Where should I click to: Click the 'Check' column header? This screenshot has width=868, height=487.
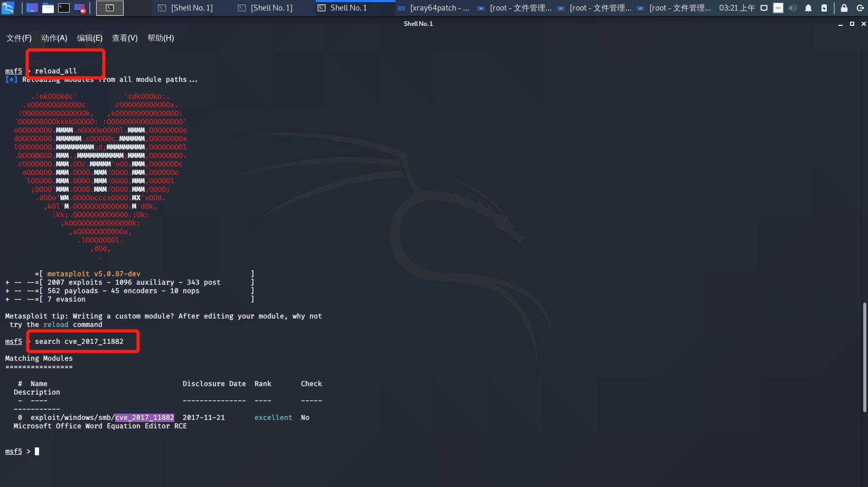pyautogui.click(x=312, y=384)
